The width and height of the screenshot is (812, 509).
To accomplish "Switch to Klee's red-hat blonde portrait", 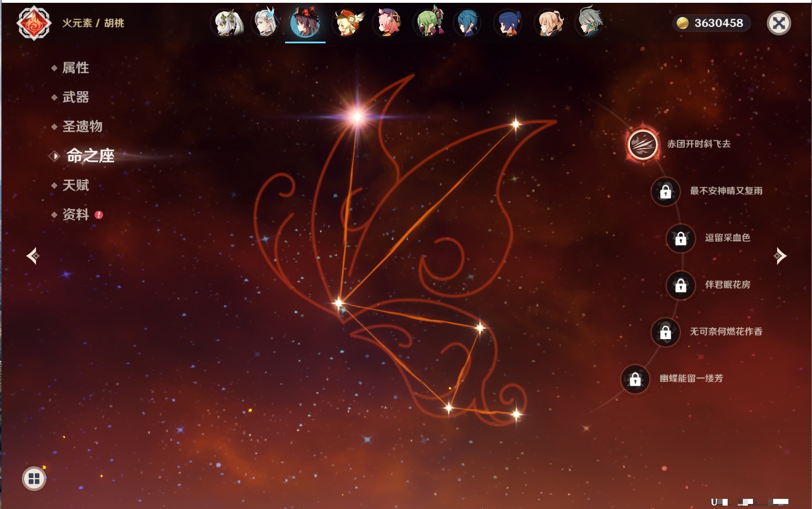I will click(x=348, y=23).
